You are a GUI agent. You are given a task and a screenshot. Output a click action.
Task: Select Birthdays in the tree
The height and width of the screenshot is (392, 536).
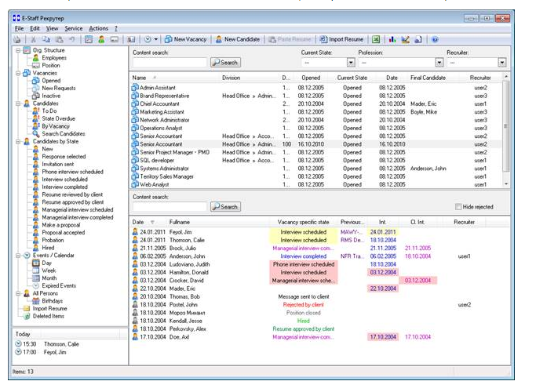(53, 301)
